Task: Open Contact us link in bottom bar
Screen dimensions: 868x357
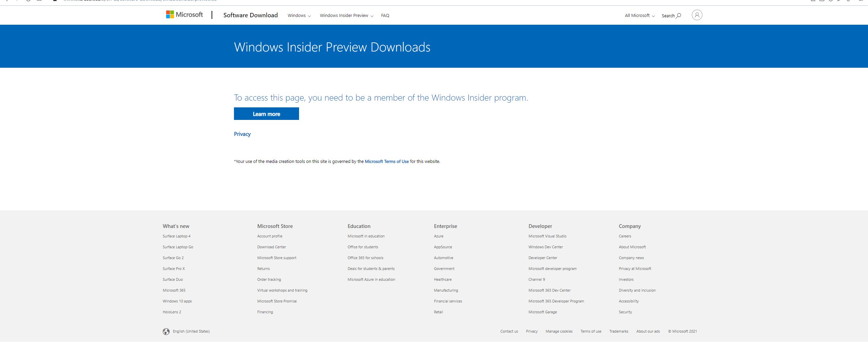Action: click(x=509, y=332)
